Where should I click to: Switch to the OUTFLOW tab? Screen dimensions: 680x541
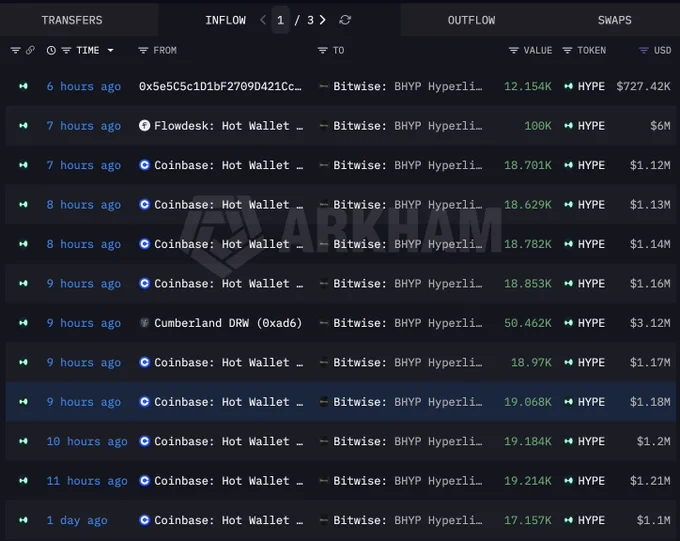471,20
